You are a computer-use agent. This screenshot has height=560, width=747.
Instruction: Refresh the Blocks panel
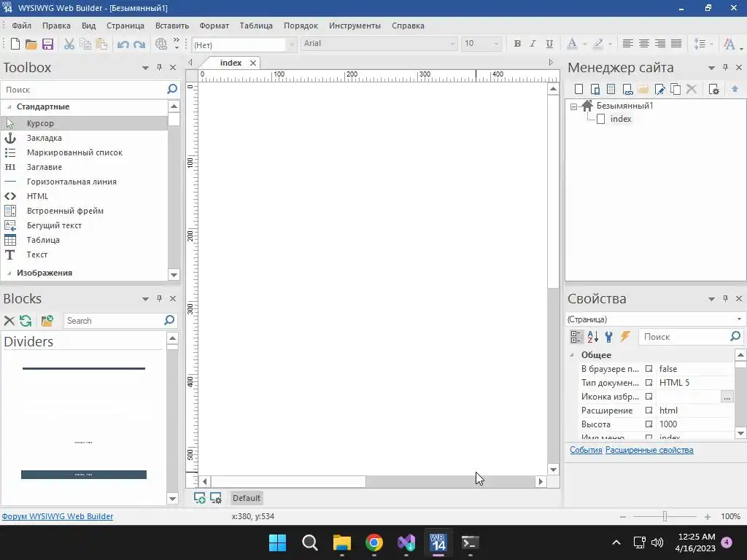(x=26, y=321)
